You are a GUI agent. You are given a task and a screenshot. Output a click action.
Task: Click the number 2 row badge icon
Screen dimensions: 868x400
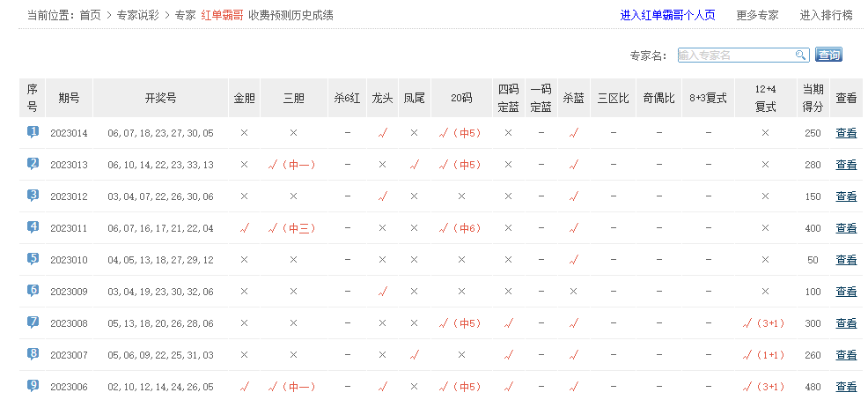click(x=33, y=164)
